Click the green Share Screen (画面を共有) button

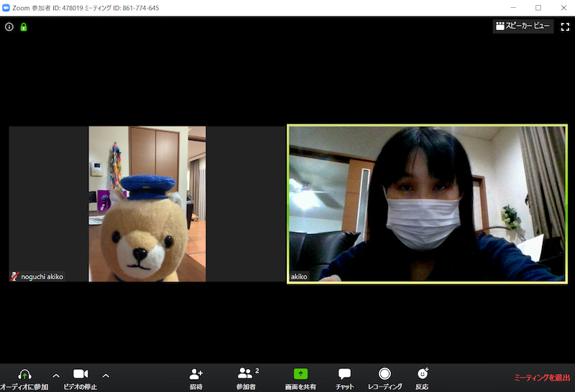tap(300, 378)
